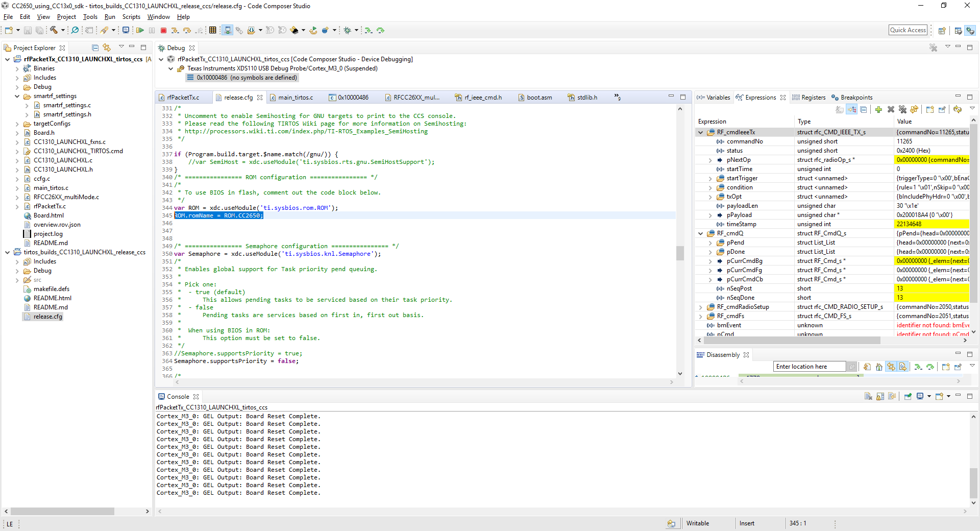Click line 345 ROM.romName in editor
Image resolution: width=980 pixels, height=531 pixels.
tap(218, 215)
